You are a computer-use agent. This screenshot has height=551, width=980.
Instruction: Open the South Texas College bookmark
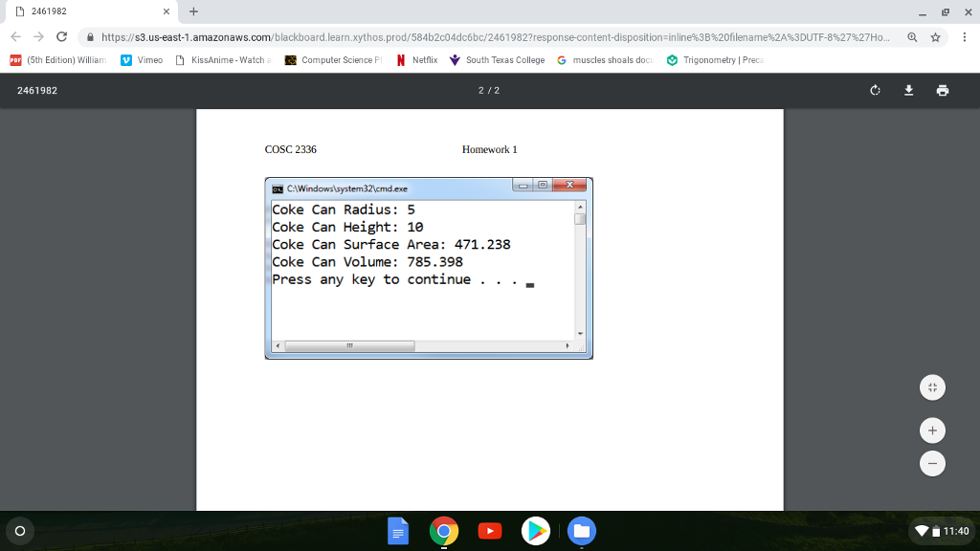tap(498, 60)
